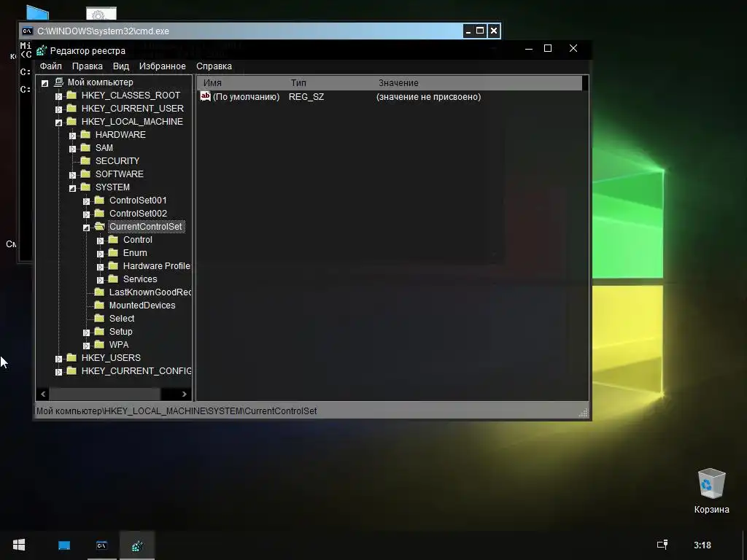Open the Правка menu
The image size is (747, 560).
[x=88, y=66]
